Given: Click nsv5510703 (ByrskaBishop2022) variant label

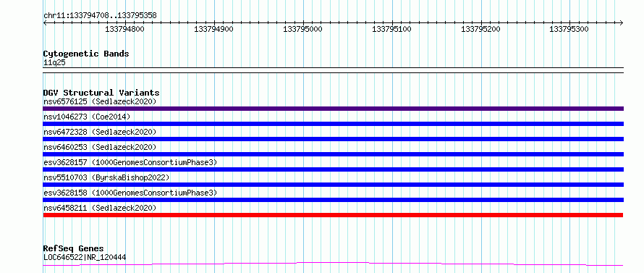Looking at the screenshot, I should 106,177.
